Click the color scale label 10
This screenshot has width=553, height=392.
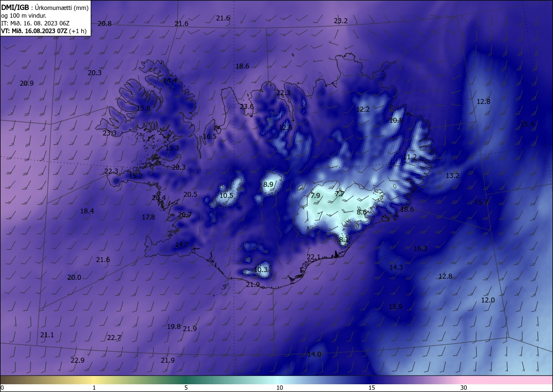(280, 388)
